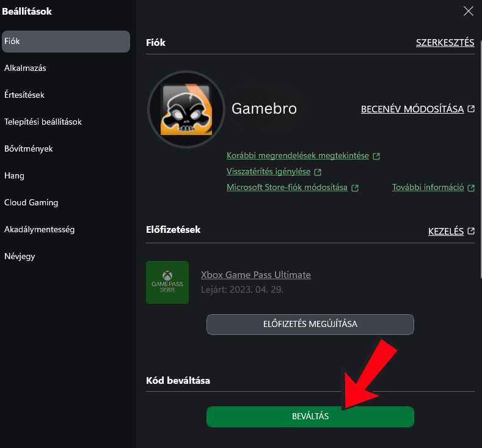Open the További információ link
The width and height of the screenshot is (482, 448).
428,187
